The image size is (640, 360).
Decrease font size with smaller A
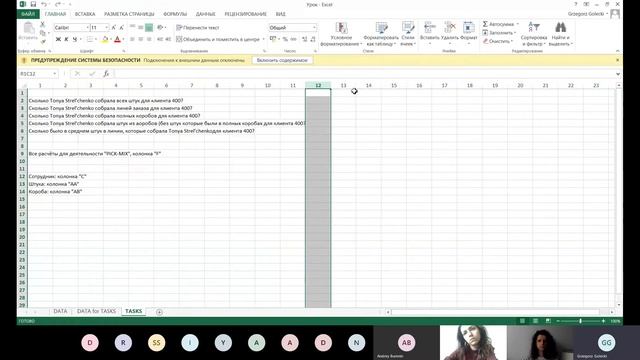point(121,27)
